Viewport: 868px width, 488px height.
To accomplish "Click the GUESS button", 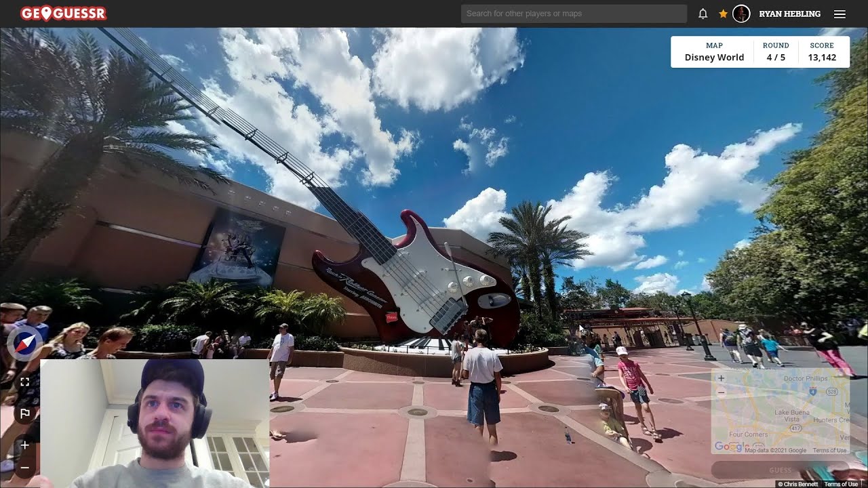I will (x=780, y=470).
